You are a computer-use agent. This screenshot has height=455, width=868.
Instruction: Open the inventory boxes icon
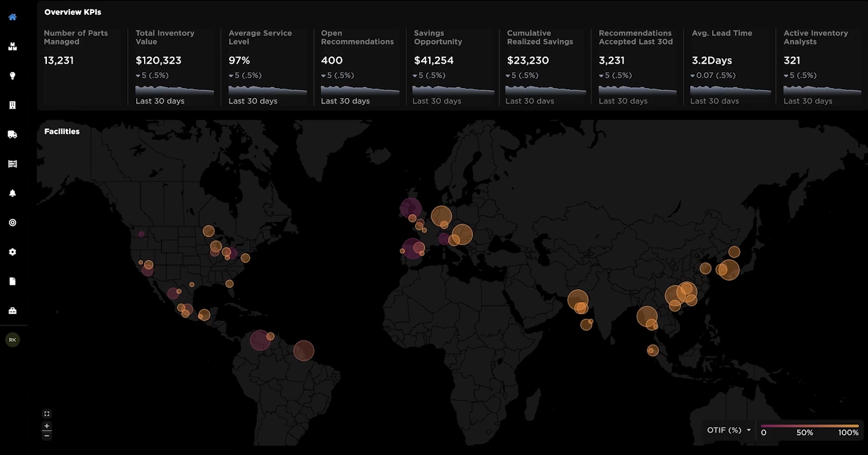pos(12,46)
